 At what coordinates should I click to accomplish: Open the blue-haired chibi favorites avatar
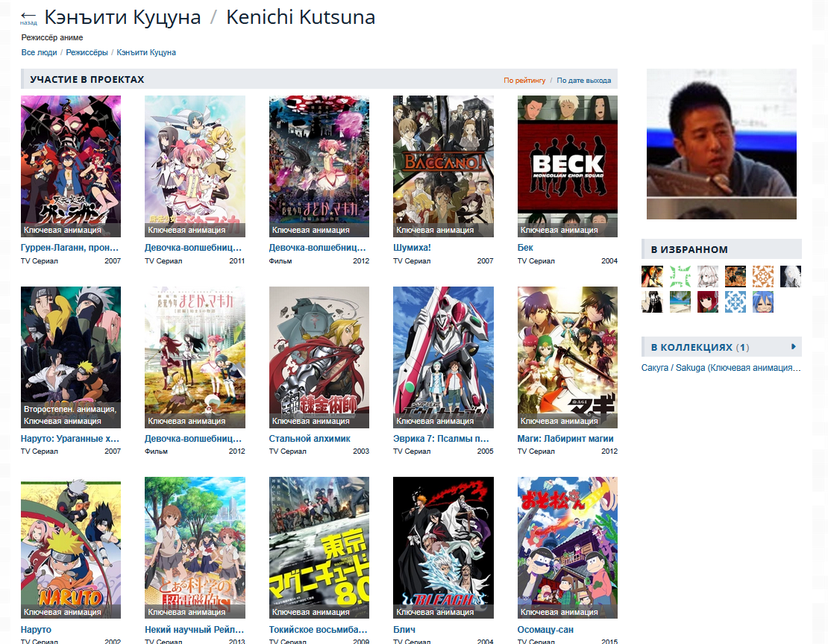[763, 301]
